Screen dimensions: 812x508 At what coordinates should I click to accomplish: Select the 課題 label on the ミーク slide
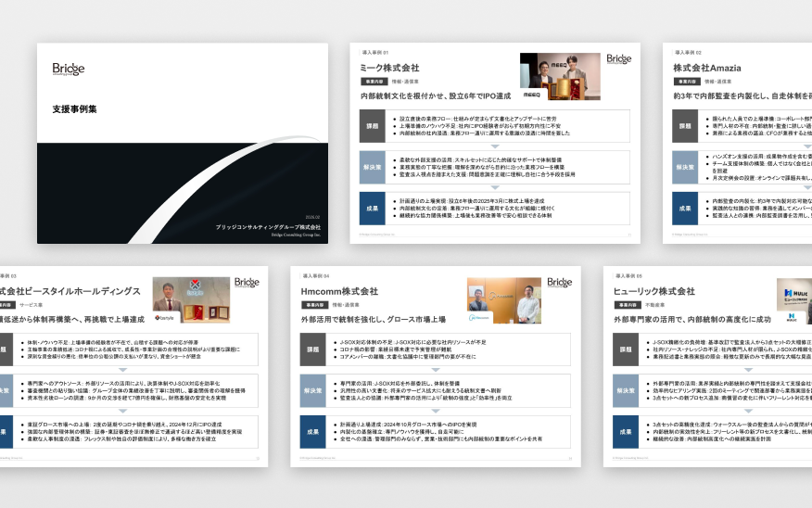(x=373, y=126)
